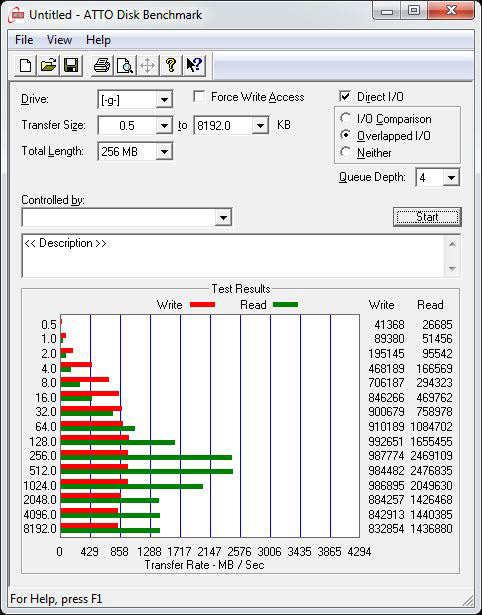
Task: Click the green read bar for 512.0
Action: [x=147, y=471]
